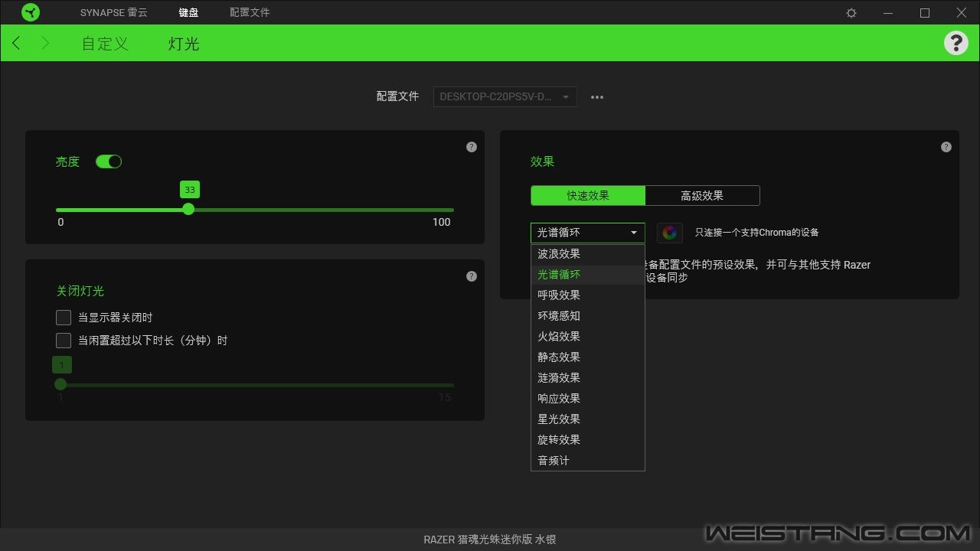Click the brightness slider handle
Screen dimensions: 980x551
(x=188, y=209)
